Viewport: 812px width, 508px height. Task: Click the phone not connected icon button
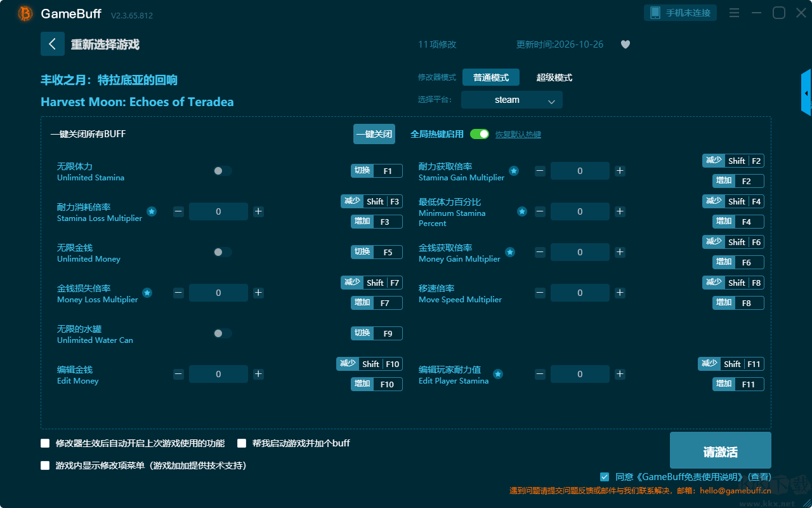coord(681,13)
